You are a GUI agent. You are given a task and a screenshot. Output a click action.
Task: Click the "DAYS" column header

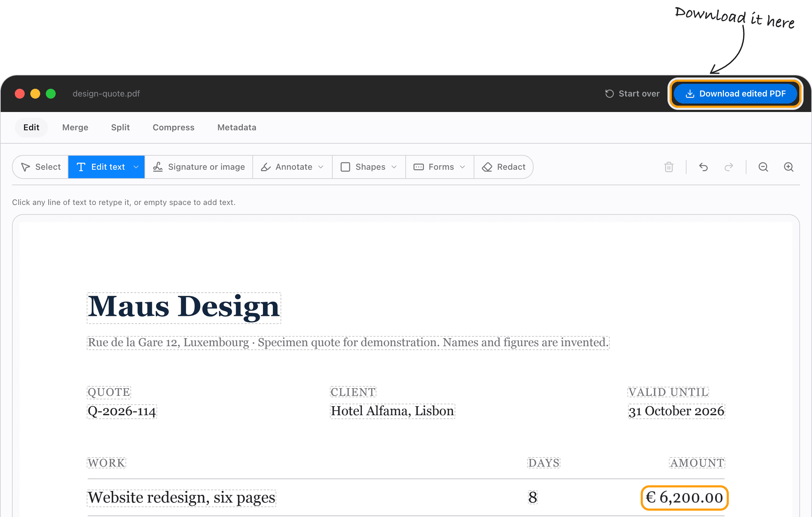coord(544,463)
